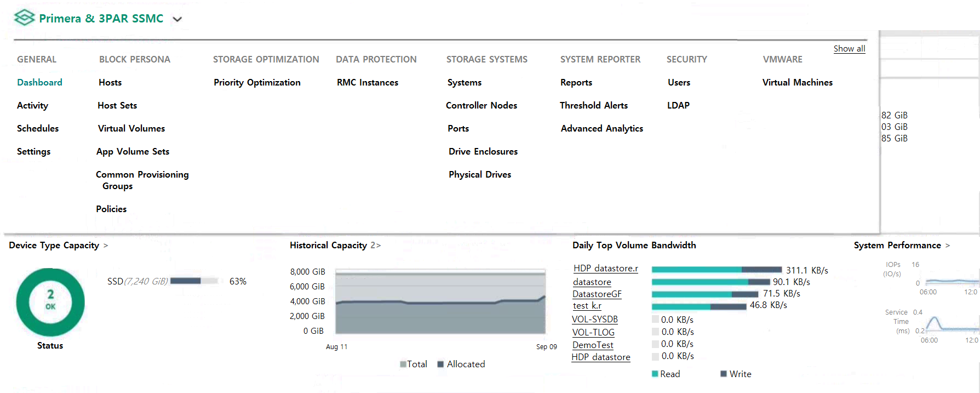This screenshot has width=980, height=393.
Task: Expand Device Type Capacity panel arrow
Action: tap(106, 246)
